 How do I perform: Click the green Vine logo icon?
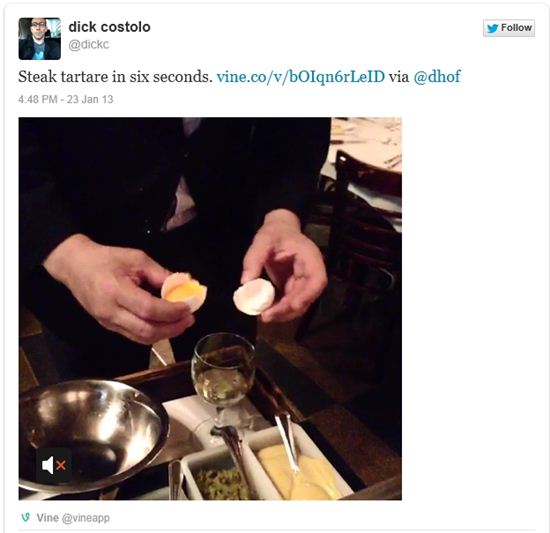pos(25,517)
